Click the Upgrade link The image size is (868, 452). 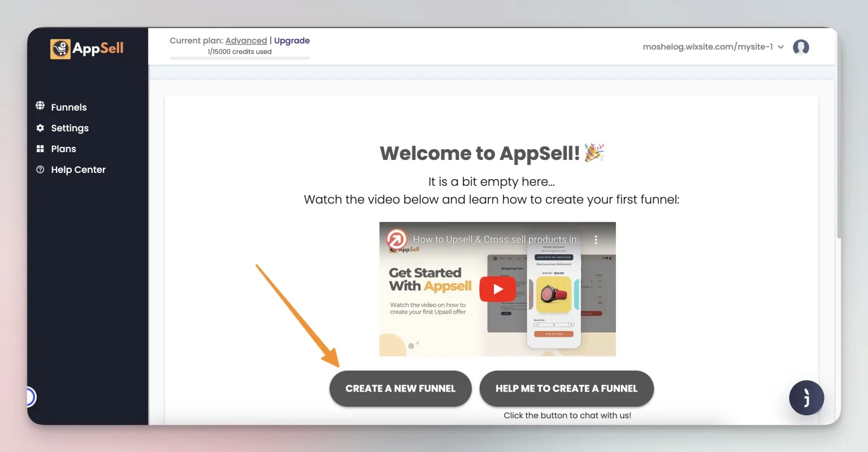click(x=292, y=41)
